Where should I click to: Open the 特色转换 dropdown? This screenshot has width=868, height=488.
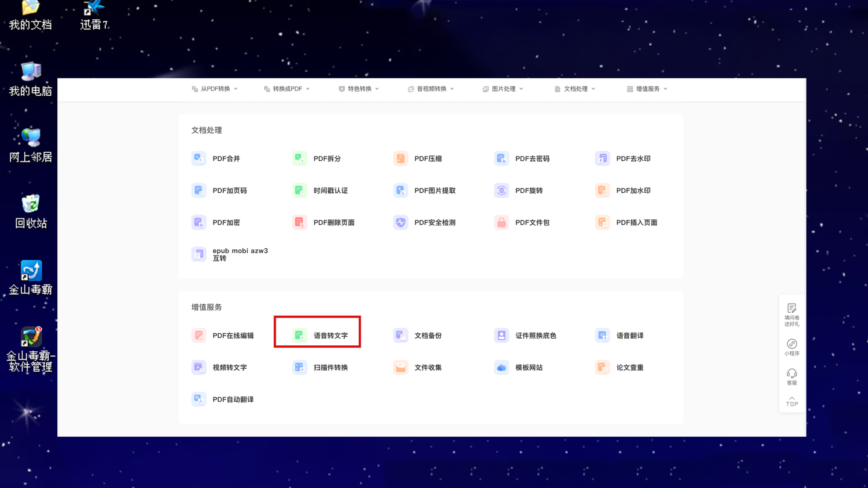(359, 89)
